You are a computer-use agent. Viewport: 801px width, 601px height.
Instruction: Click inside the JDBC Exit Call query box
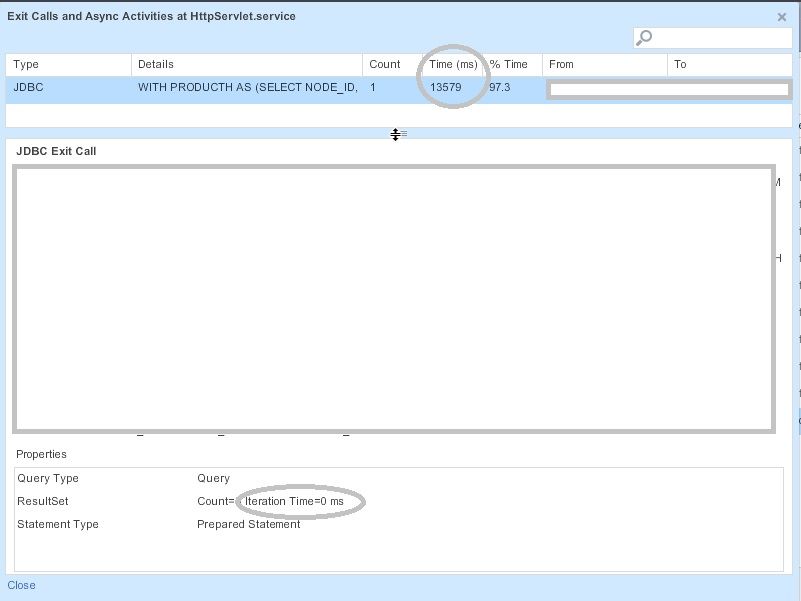pos(393,299)
